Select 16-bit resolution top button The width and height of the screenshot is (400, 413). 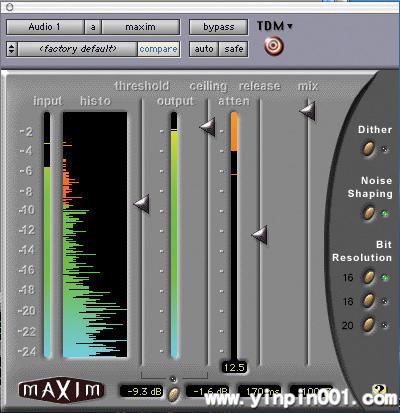pyautogui.click(x=368, y=277)
